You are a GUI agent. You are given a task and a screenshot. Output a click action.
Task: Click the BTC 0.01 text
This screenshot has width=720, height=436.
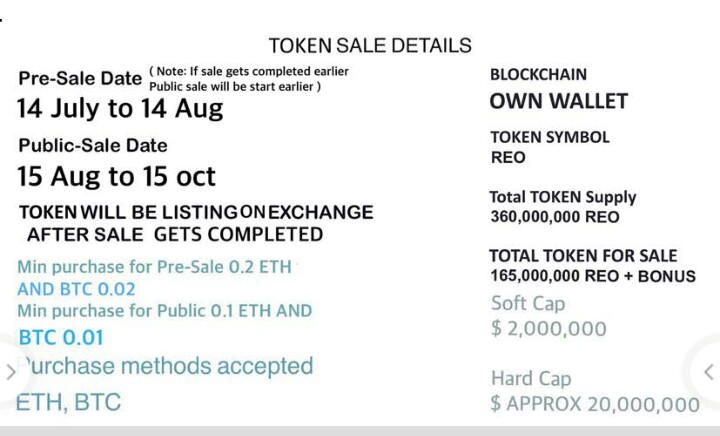pos(61,338)
